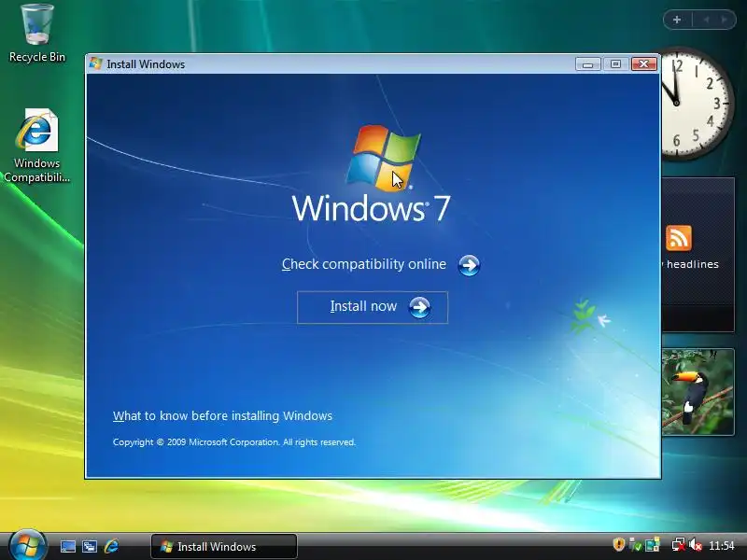Click Install Windows taskbar button
Viewport: 747px width, 560px height.
pos(224,546)
